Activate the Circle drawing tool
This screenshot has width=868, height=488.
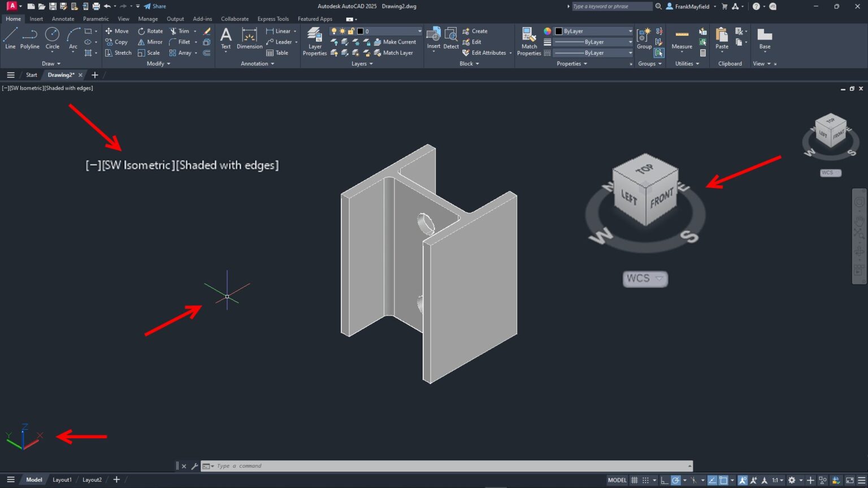[52, 38]
